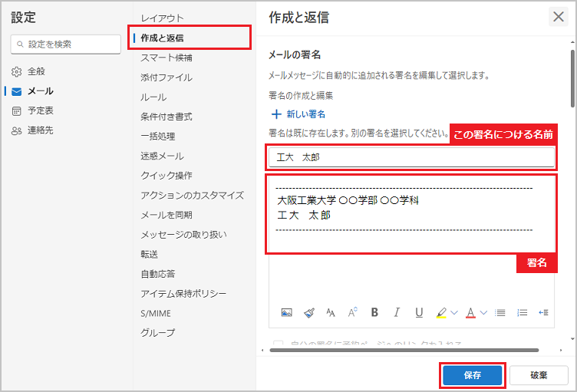Expand the highlight color dropdown arrow
Viewport: 577px width, 392px height.
pyautogui.click(x=453, y=312)
